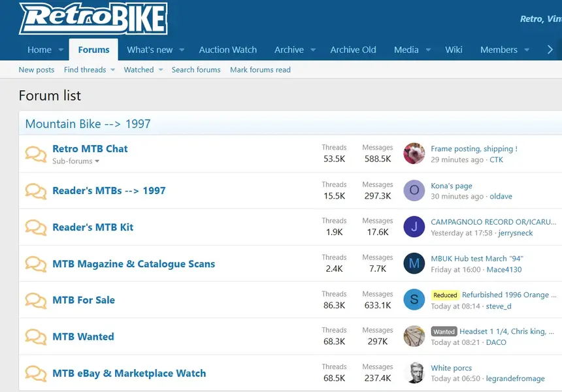Screen dimensions: 562x392
Task: Click the MTB For Sale chat bubble icon
Action: point(36,301)
